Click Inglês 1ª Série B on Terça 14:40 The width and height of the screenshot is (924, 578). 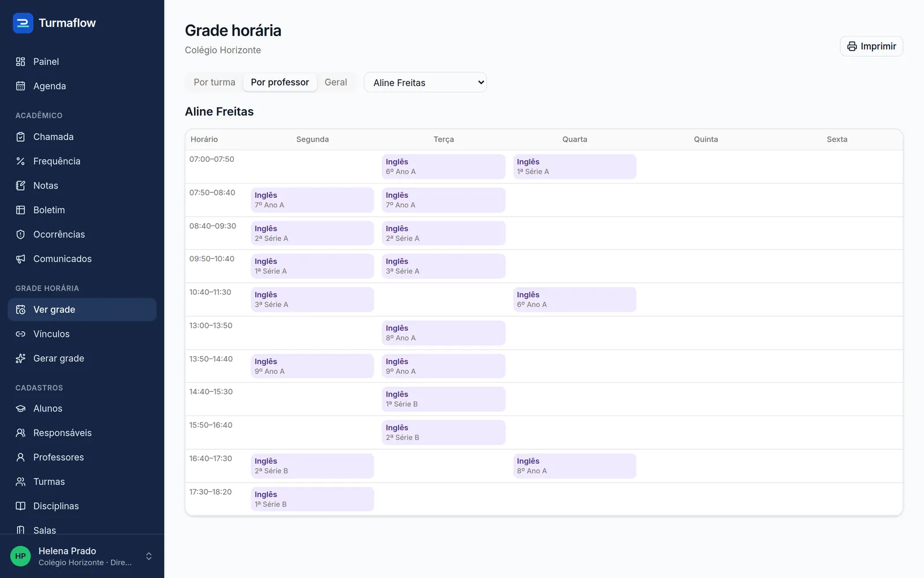point(444,399)
